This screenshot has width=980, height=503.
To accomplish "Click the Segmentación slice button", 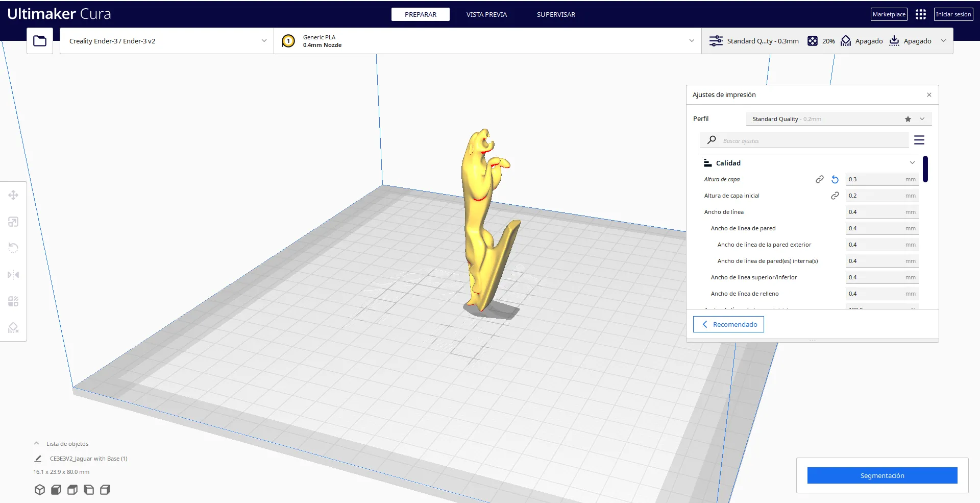I will [882, 475].
